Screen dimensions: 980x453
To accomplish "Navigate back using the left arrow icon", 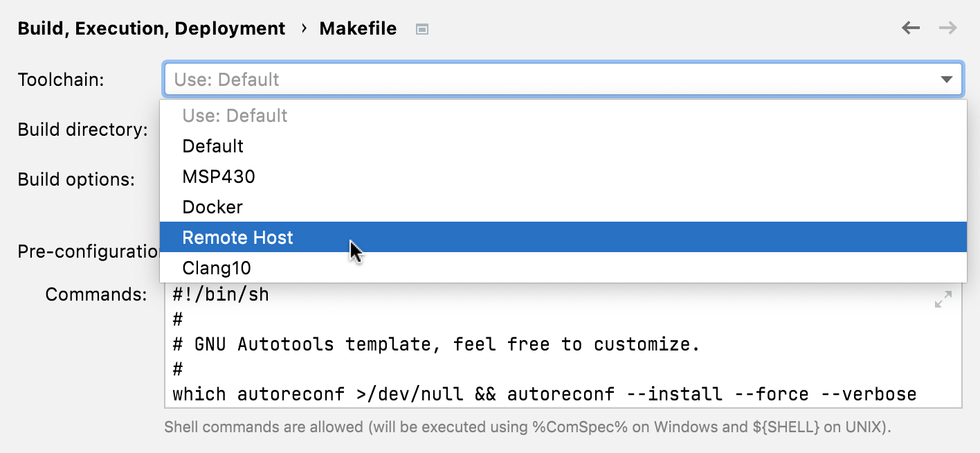I will pos(910,28).
